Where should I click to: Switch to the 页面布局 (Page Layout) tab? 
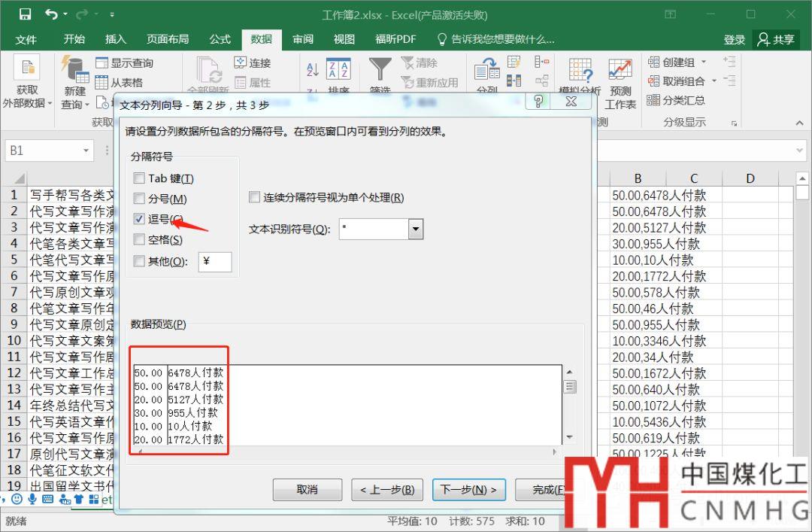(x=168, y=39)
